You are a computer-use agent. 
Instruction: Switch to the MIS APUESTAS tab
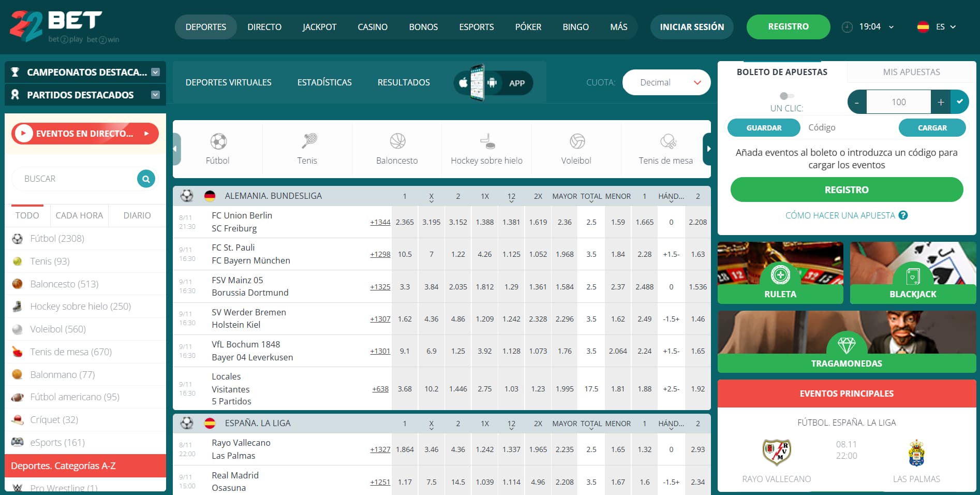(911, 71)
